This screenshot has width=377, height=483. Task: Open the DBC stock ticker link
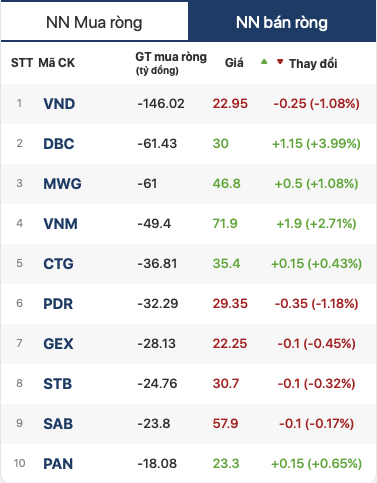(x=59, y=144)
